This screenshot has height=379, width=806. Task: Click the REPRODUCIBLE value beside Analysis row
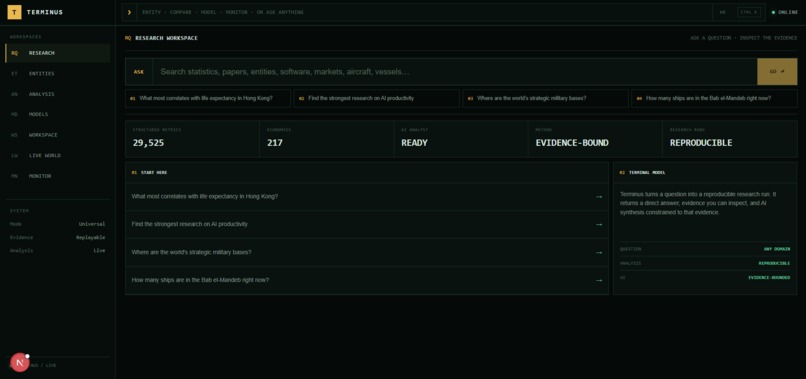pos(774,263)
